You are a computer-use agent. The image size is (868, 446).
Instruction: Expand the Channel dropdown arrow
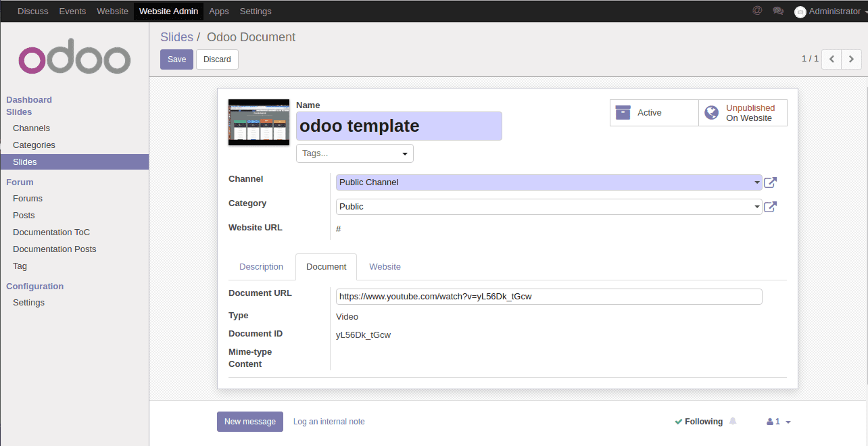757,182
